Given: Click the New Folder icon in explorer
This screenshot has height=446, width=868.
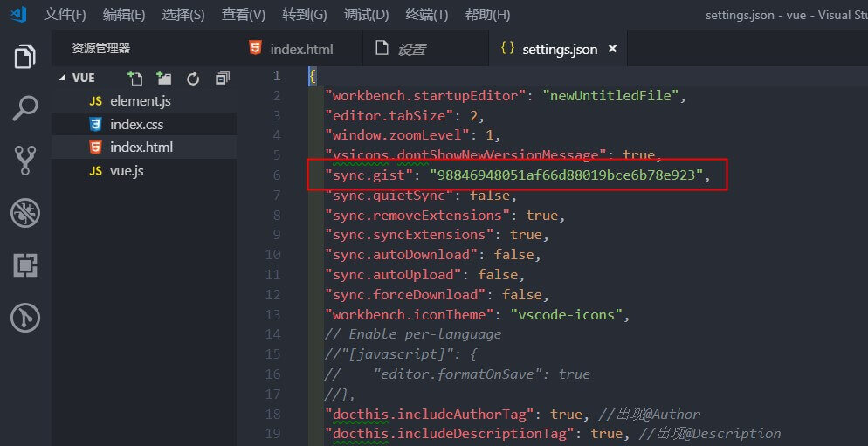Looking at the screenshot, I should coord(164,78).
